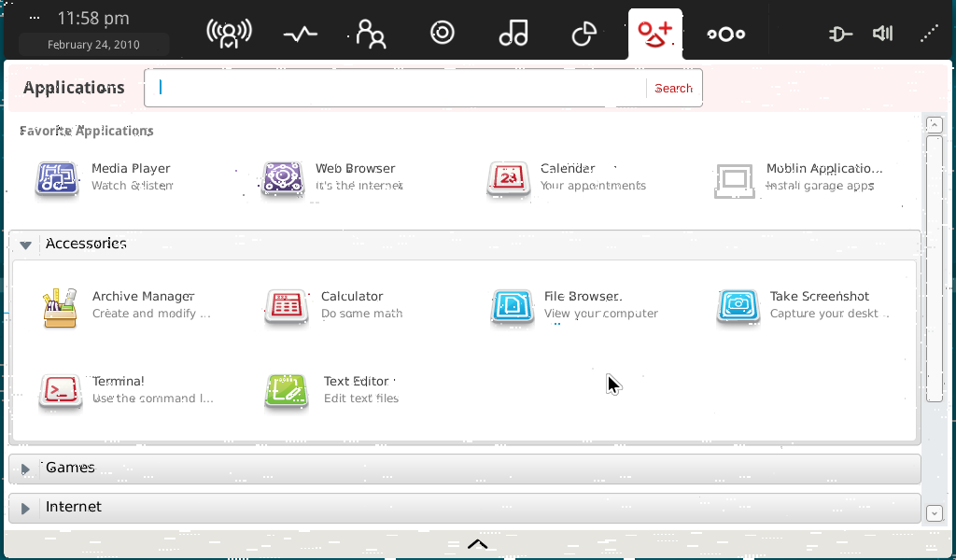This screenshot has width=956, height=560.
Task: Expand the Games category
Action: click(x=26, y=469)
